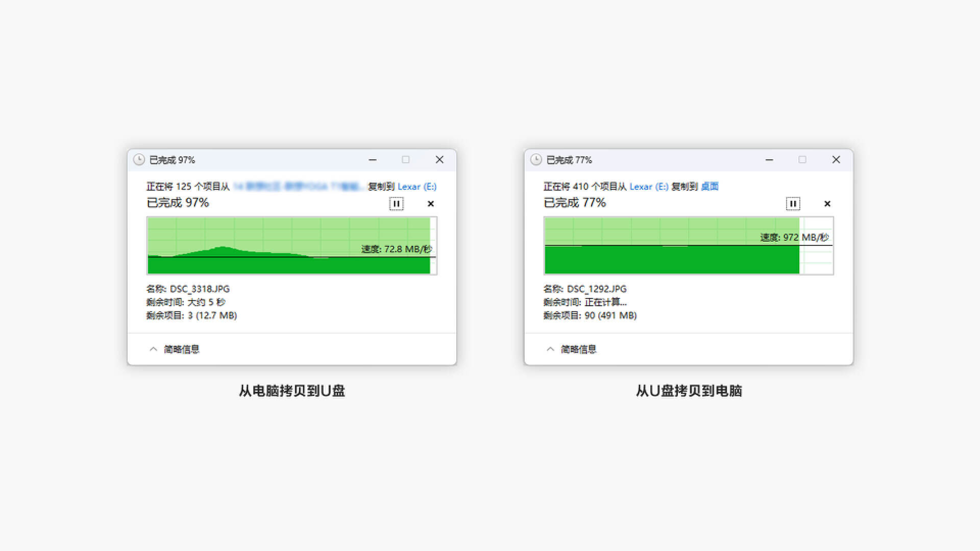Click the restore button on right dialog

coord(802,160)
